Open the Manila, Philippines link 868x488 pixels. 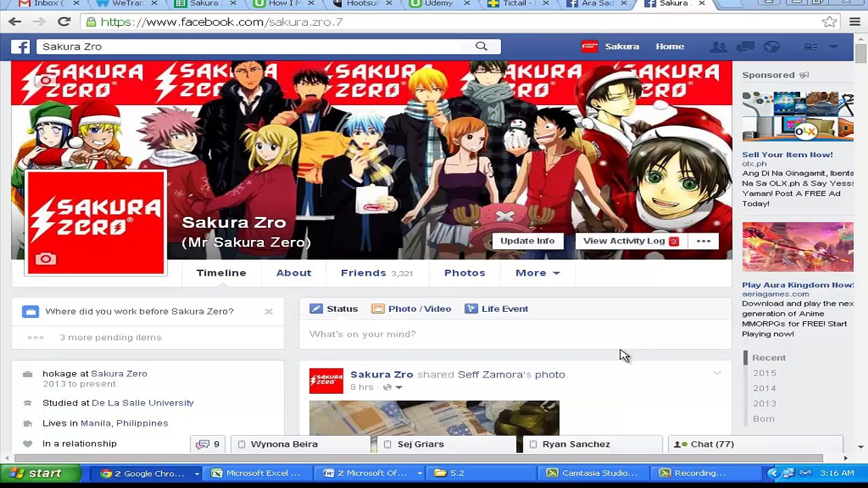click(124, 423)
